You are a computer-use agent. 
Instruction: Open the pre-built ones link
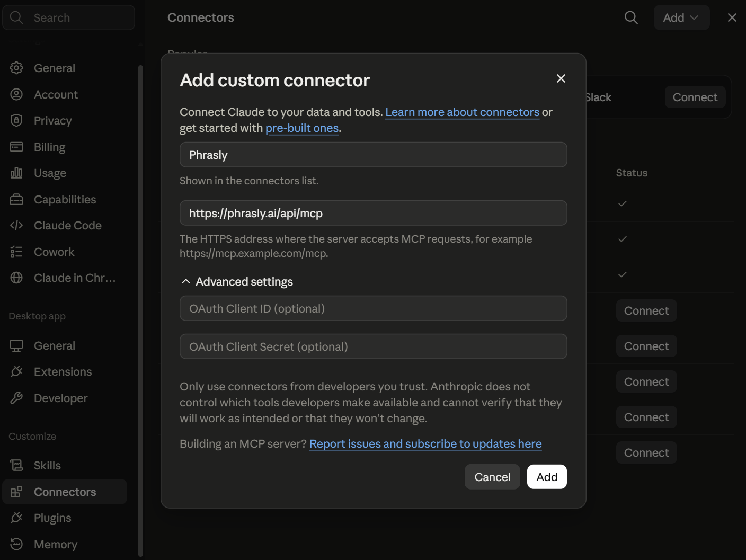click(302, 128)
